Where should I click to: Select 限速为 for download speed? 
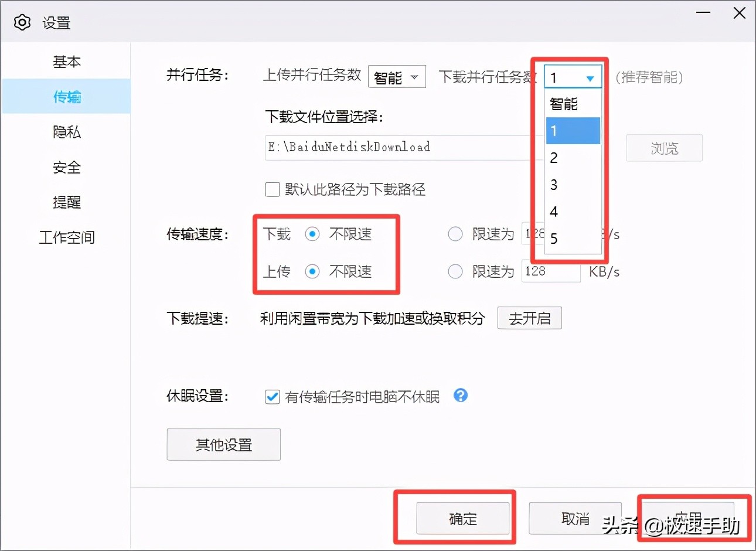tap(455, 234)
